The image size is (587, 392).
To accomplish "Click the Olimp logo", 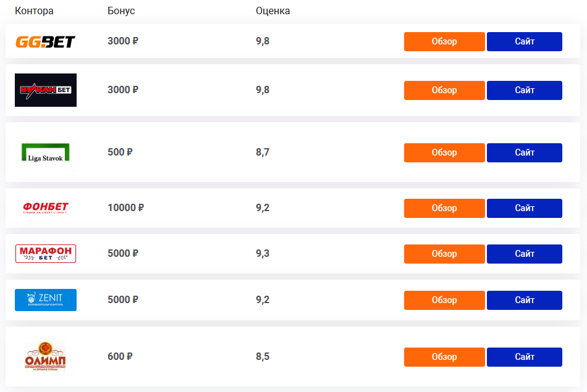I will 45,356.
